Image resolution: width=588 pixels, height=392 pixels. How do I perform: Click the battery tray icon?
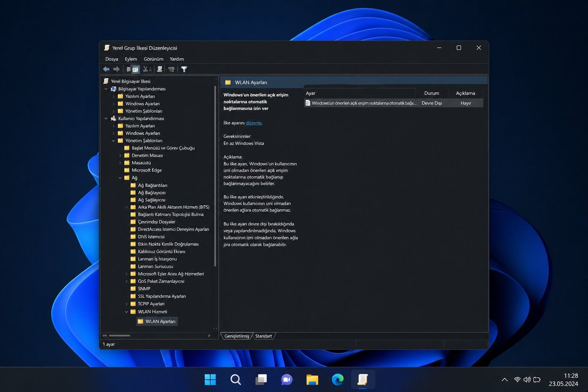click(537, 380)
